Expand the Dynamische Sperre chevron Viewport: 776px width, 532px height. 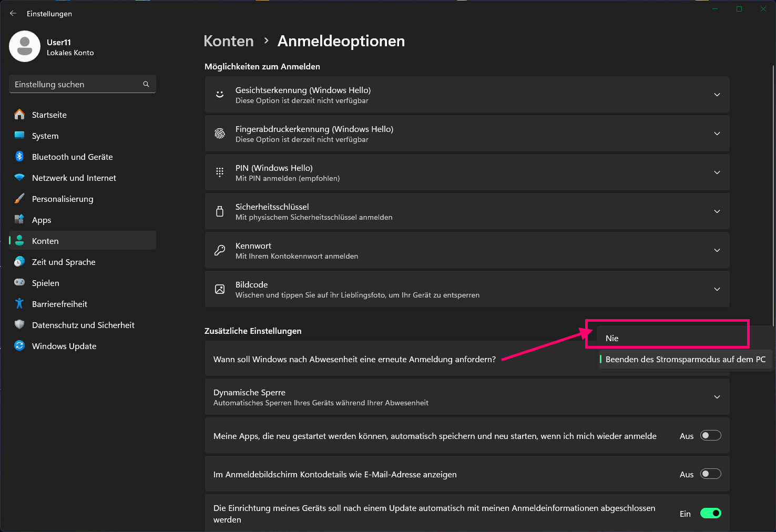click(x=717, y=397)
